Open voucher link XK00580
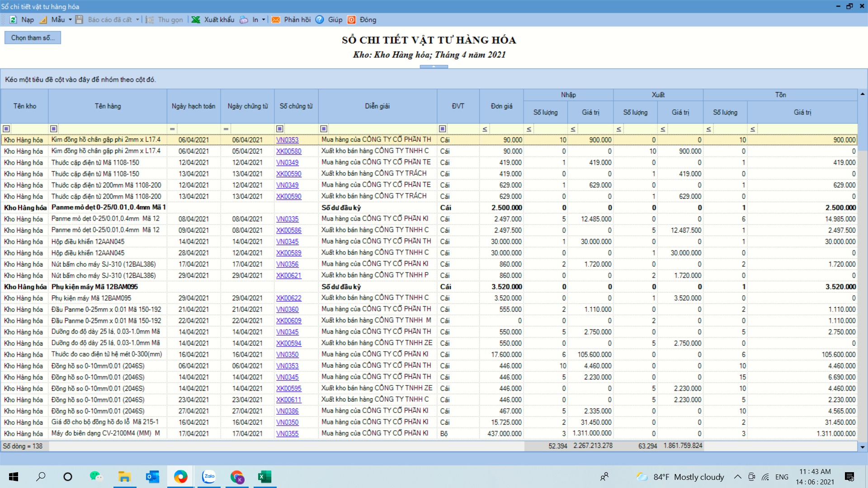 (288, 151)
